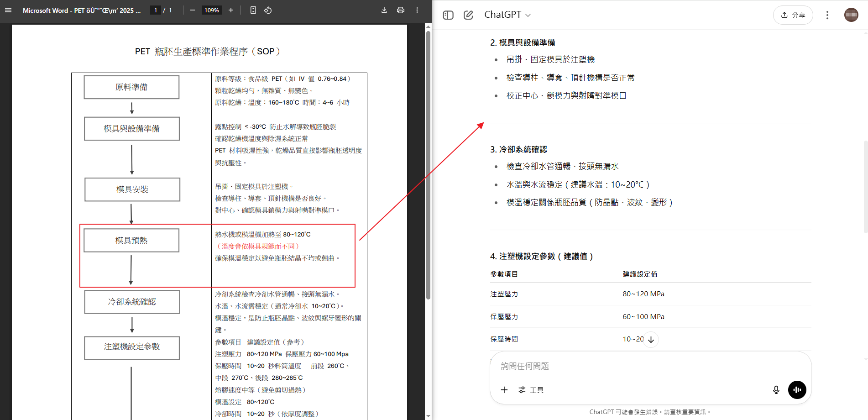Click the plus attach button
This screenshot has width=868, height=420.
504,390
